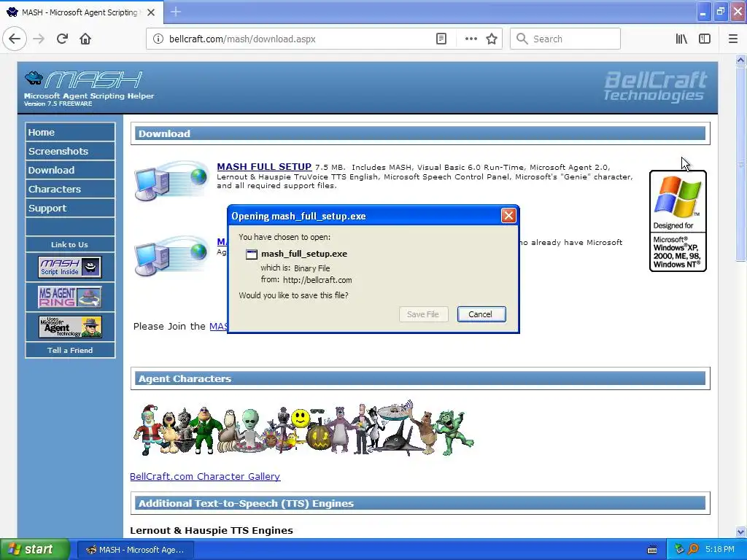The width and height of the screenshot is (747, 560).
Task: Click the Save File button in dialog
Action: 423,314
